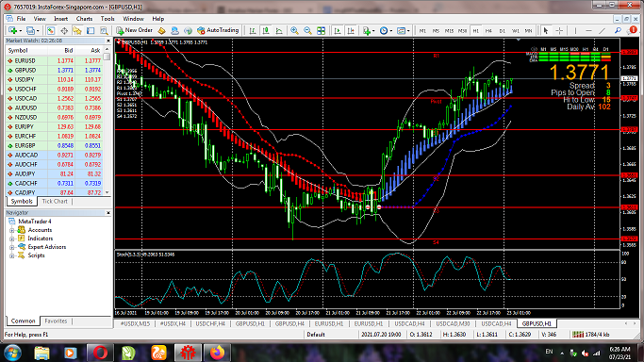Open the Indicators list icon
Viewport: 644px width, 362px height.
coord(367,30)
